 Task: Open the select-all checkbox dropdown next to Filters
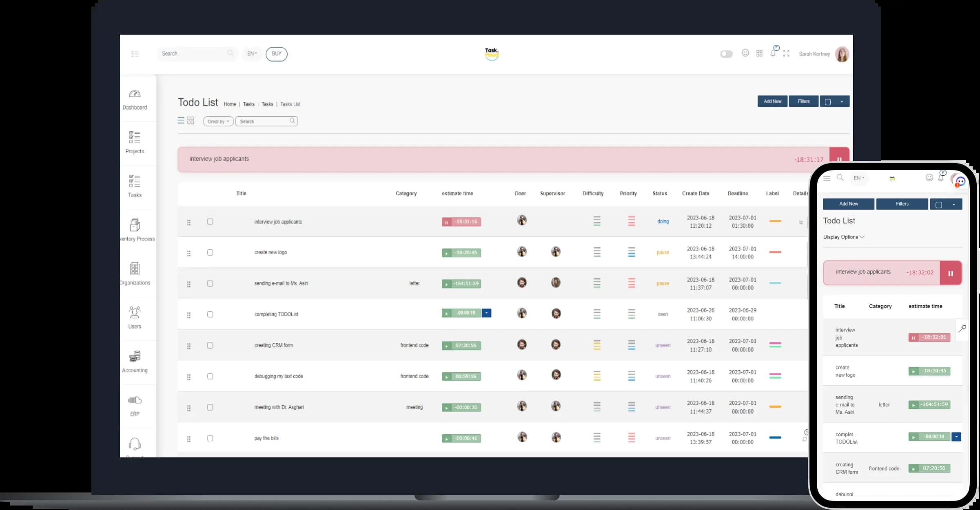pyautogui.click(x=835, y=102)
